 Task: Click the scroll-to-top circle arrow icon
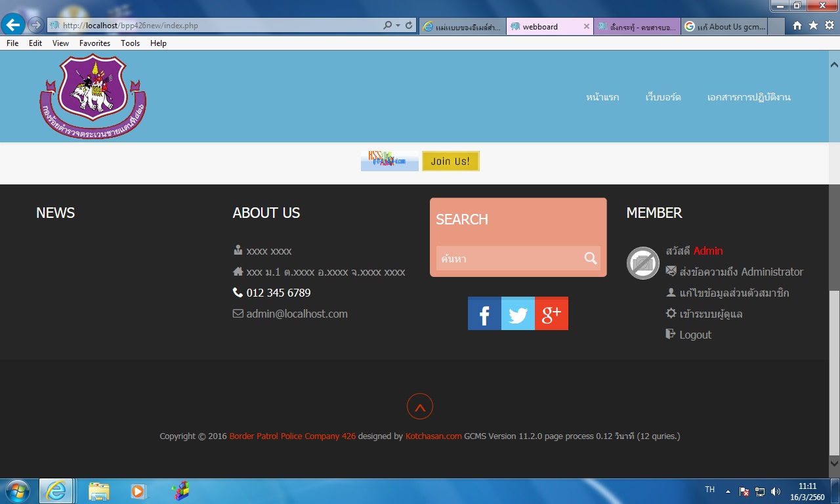pyautogui.click(x=420, y=407)
